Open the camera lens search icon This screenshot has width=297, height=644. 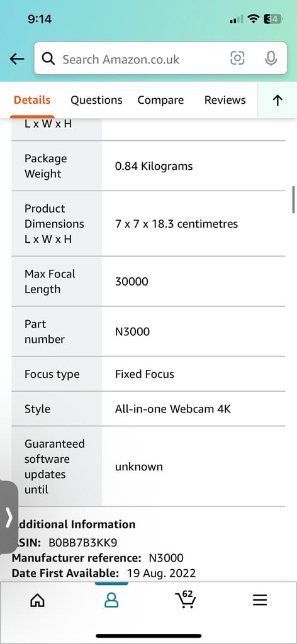(237, 58)
